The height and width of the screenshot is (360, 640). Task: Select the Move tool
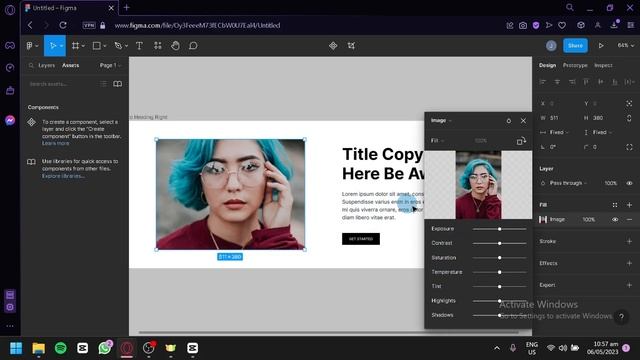tap(53, 46)
